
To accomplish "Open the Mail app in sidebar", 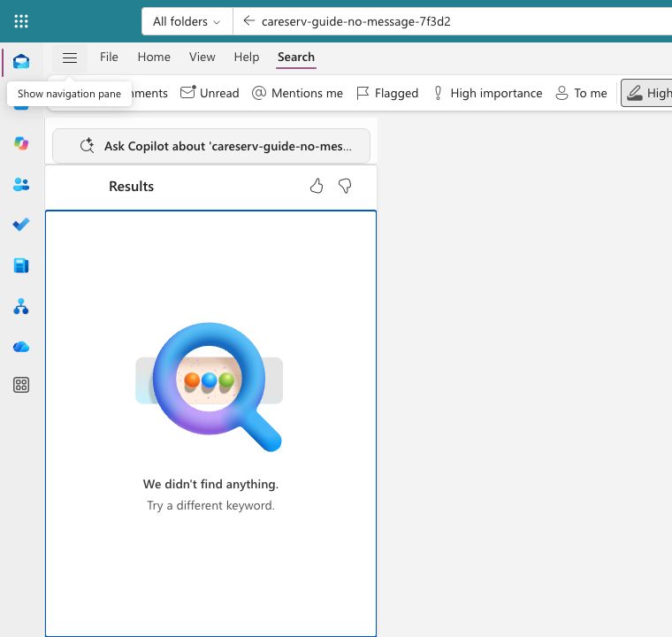I will point(21,61).
